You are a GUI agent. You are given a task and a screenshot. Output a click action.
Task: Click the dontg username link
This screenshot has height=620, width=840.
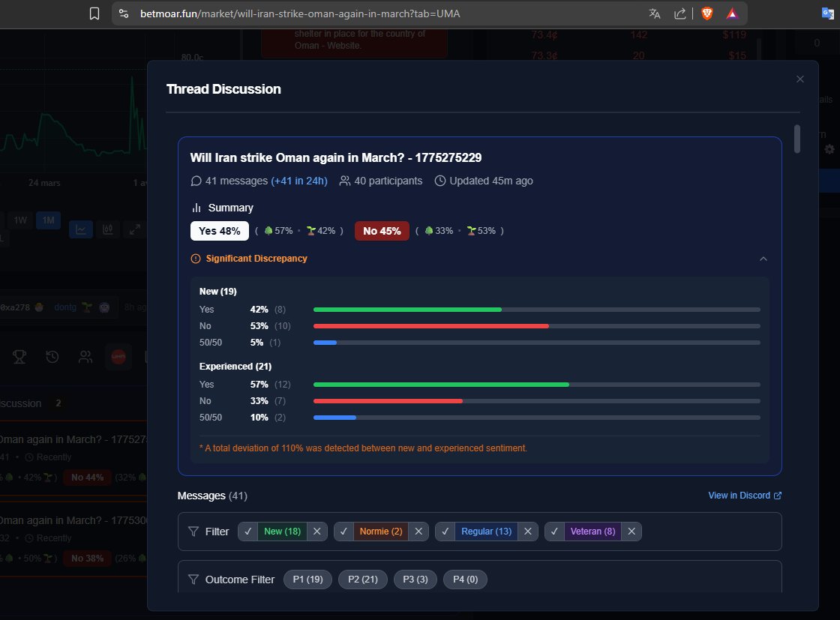click(64, 307)
